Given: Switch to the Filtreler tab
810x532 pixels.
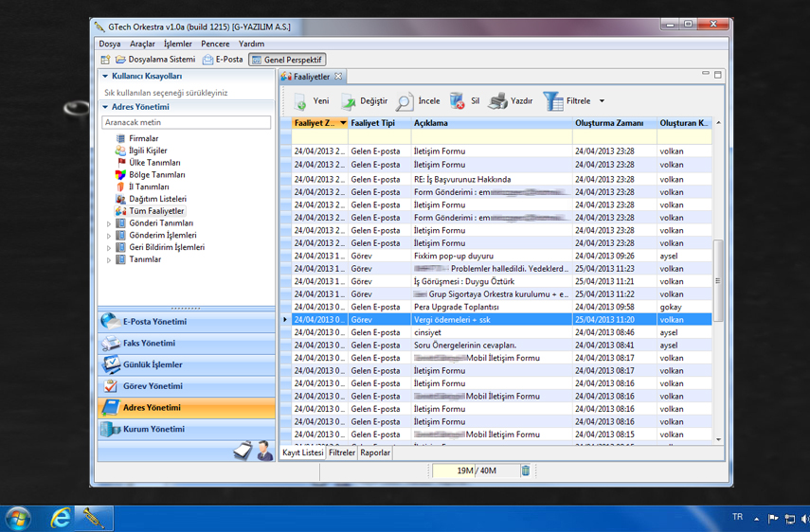Looking at the screenshot, I should 342,453.
